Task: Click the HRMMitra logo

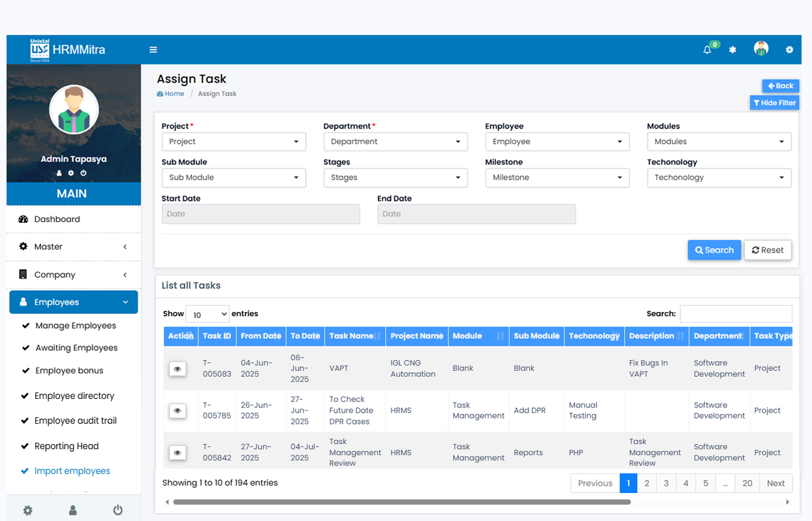Action: (68, 50)
